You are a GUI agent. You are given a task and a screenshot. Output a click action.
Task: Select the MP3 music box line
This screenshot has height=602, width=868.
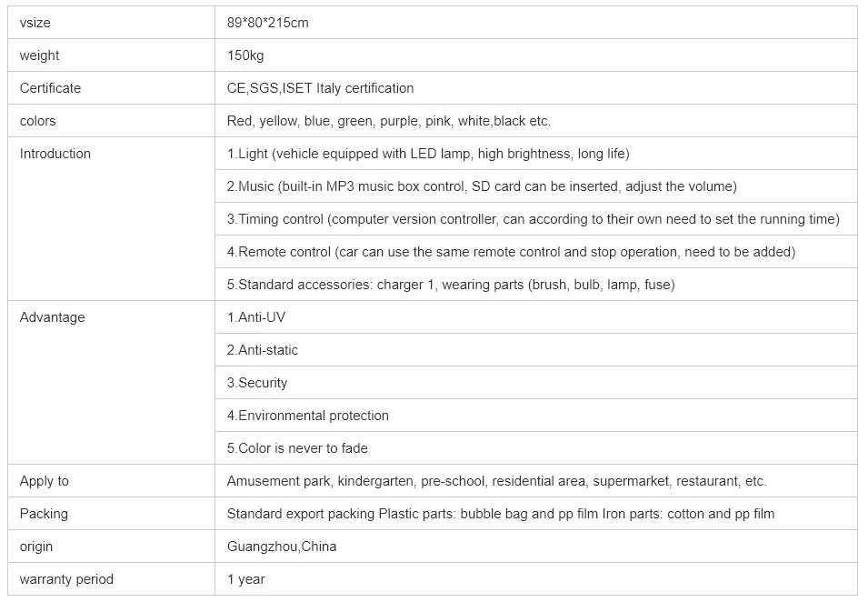[x=482, y=186]
